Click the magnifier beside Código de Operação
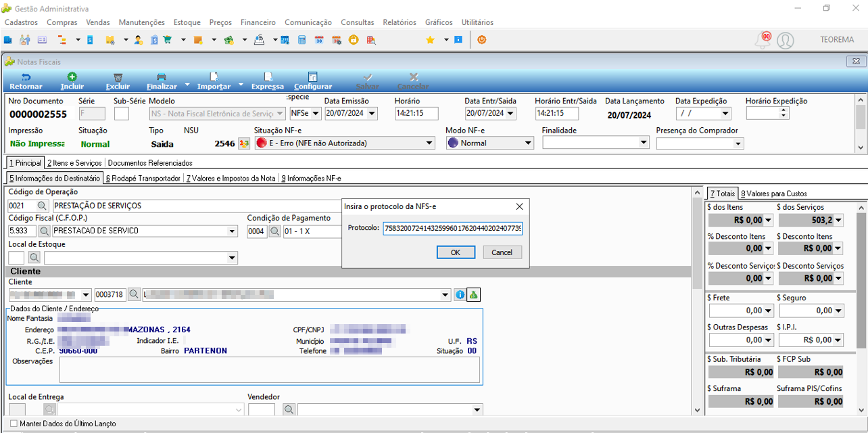 (x=42, y=206)
